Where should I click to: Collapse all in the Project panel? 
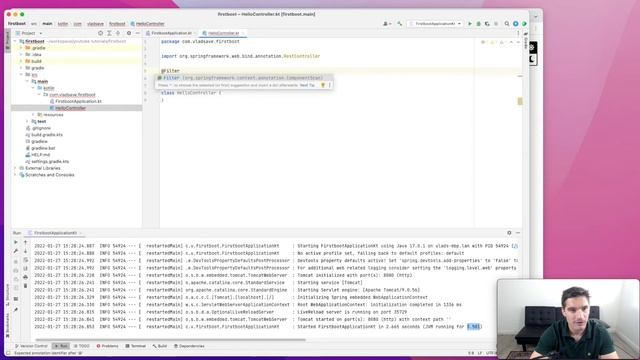pyautogui.click(x=118, y=33)
